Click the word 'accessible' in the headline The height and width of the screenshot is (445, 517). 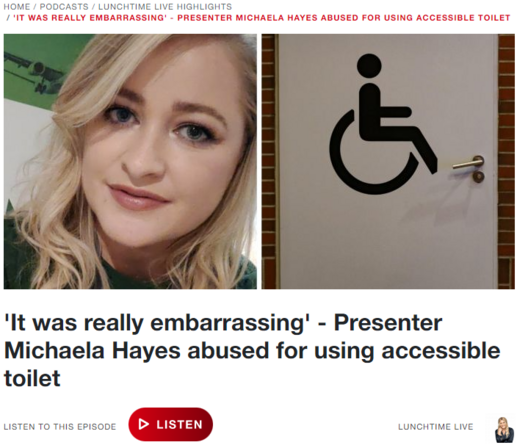pos(441,351)
